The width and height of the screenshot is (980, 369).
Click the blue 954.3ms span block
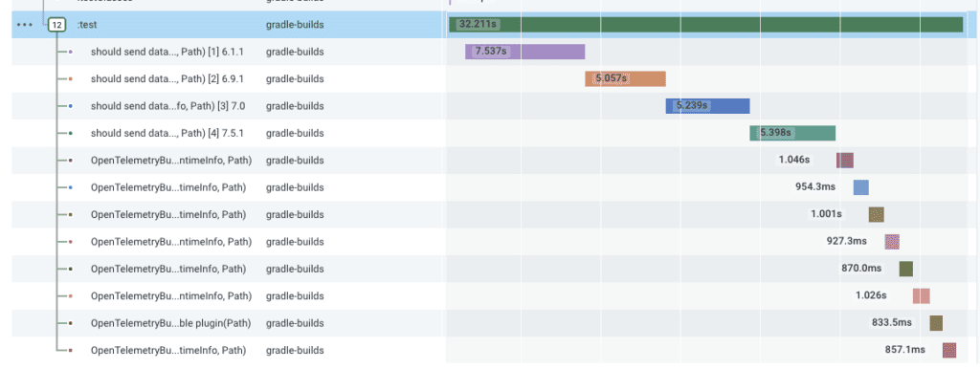[x=861, y=187]
